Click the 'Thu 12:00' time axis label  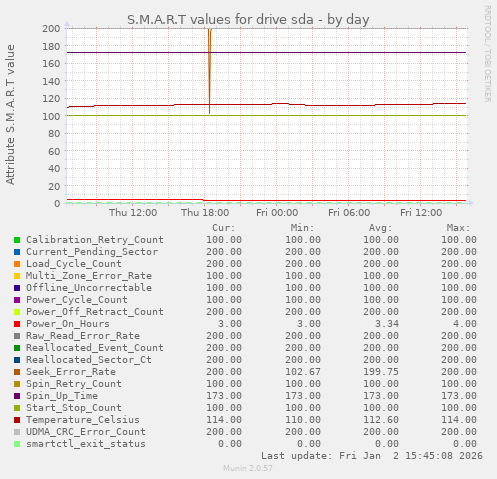click(133, 213)
